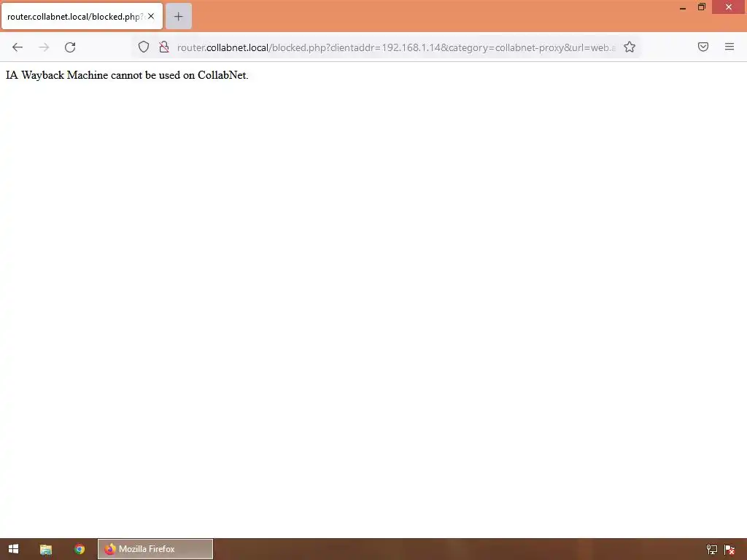This screenshot has width=747, height=560.
Task: Restore down the Firefox window
Action: [702, 7]
